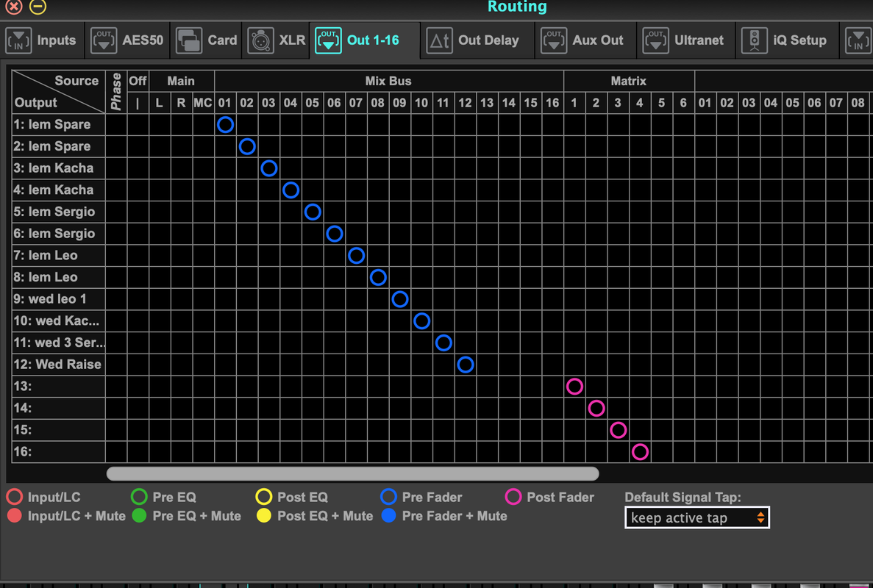Click the AES50 OUT icon
The height and width of the screenshot is (588, 873).
click(x=104, y=40)
